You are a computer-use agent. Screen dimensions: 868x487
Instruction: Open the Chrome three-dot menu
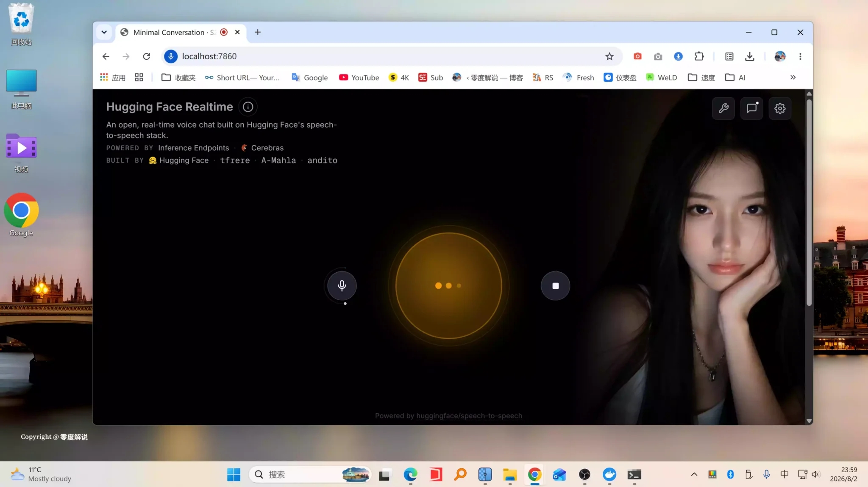click(800, 56)
